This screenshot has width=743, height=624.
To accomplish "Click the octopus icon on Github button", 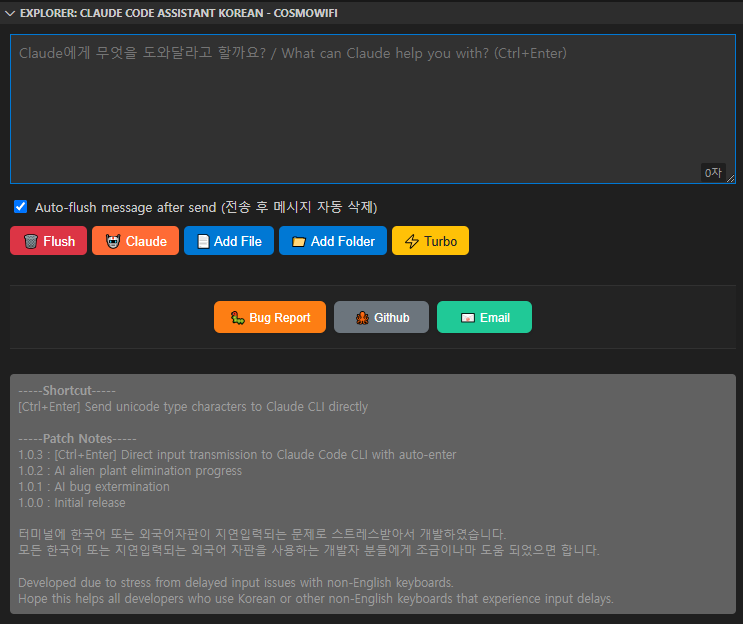I will coord(362,317).
